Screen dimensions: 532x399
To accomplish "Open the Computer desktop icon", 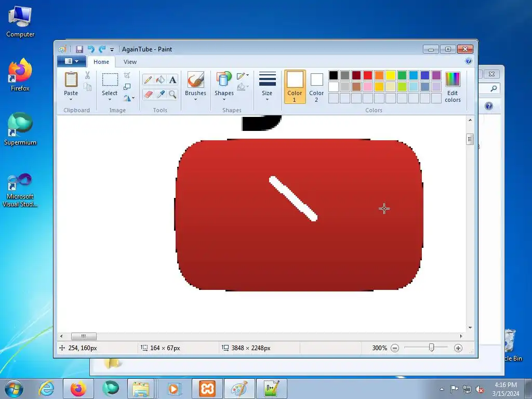I will click(20, 22).
